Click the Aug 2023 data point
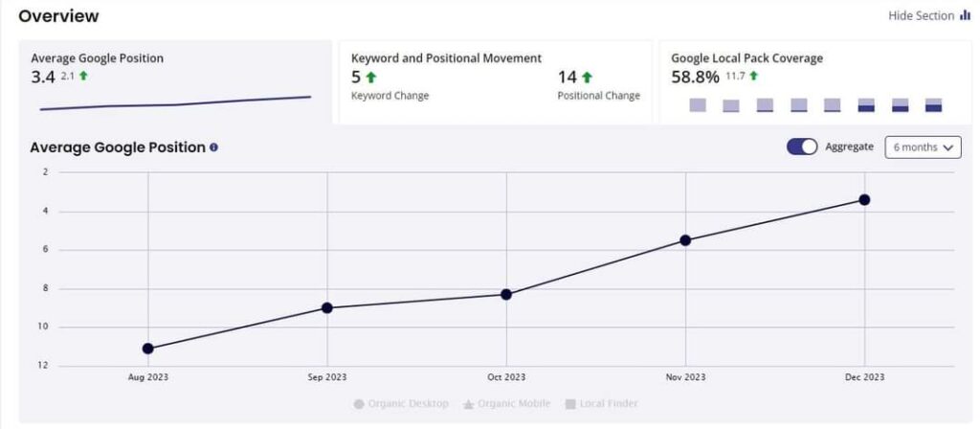 pyautogui.click(x=147, y=349)
